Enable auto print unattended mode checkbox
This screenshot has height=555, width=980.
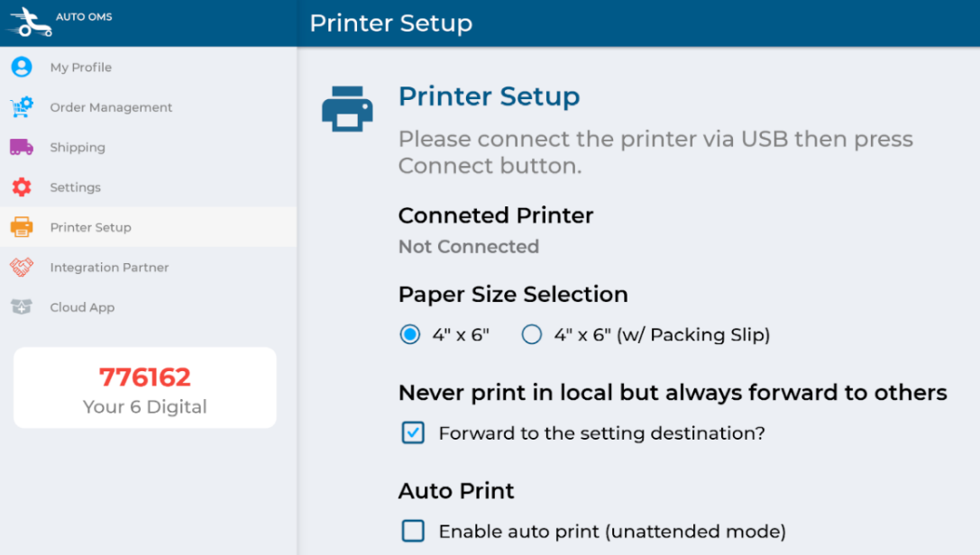click(413, 532)
